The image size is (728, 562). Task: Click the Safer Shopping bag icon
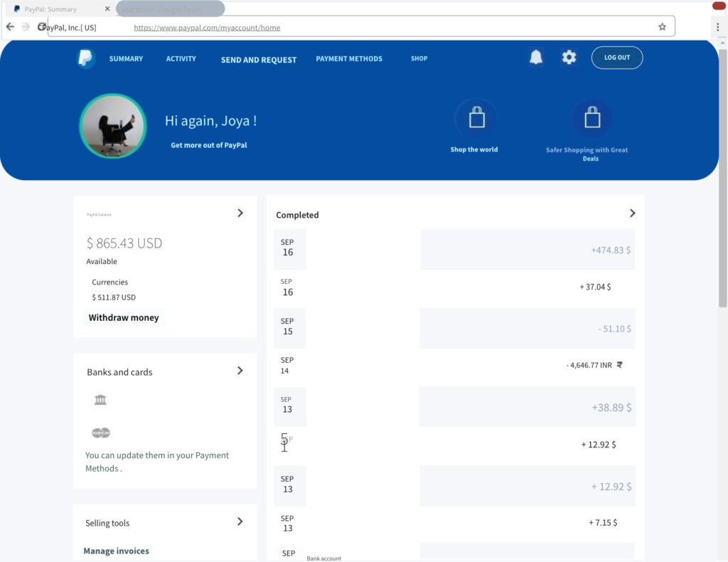coord(592,117)
